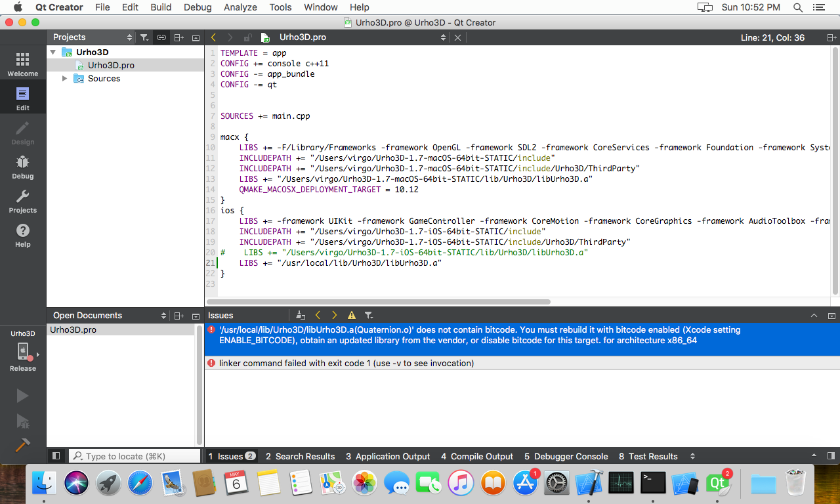This screenshot has width=840, height=504.
Task: Select the bitcode error issue
Action: coord(522,339)
